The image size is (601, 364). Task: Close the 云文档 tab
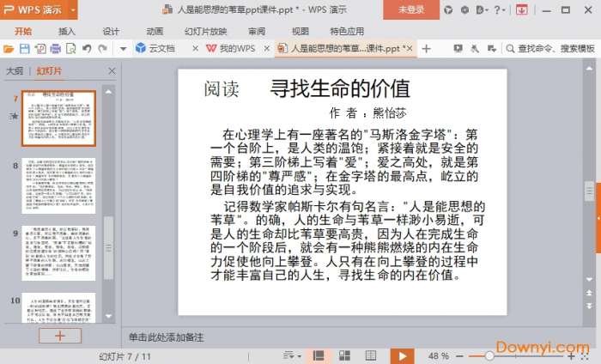tap(195, 48)
